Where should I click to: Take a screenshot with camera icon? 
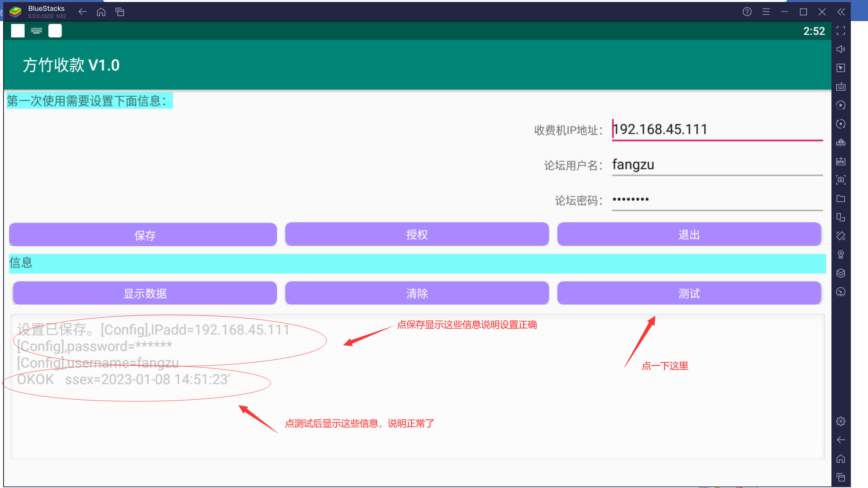point(841,180)
